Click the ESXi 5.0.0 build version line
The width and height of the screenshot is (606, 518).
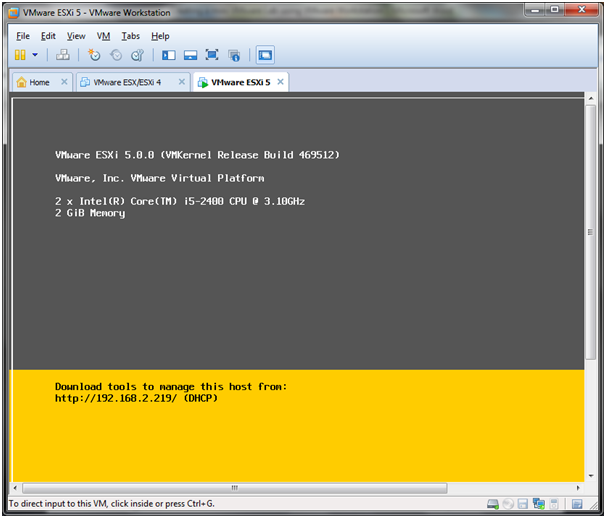(x=197, y=155)
